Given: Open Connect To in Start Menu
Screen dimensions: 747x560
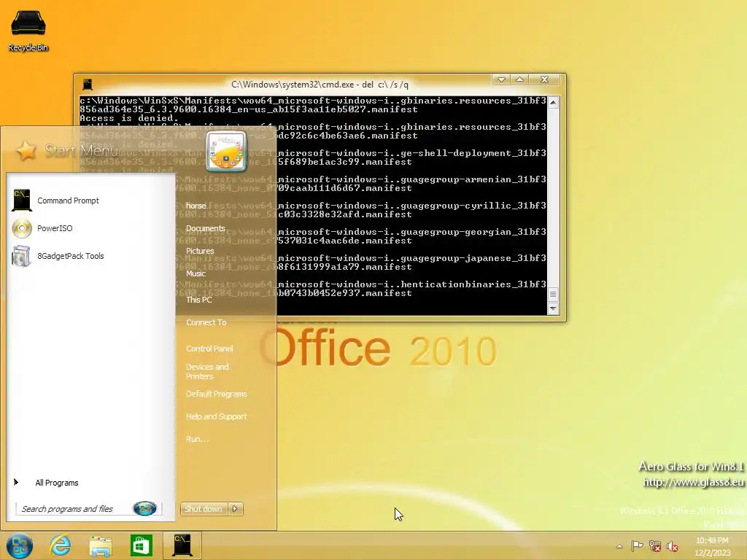Looking at the screenshot, I should point(206,322).
